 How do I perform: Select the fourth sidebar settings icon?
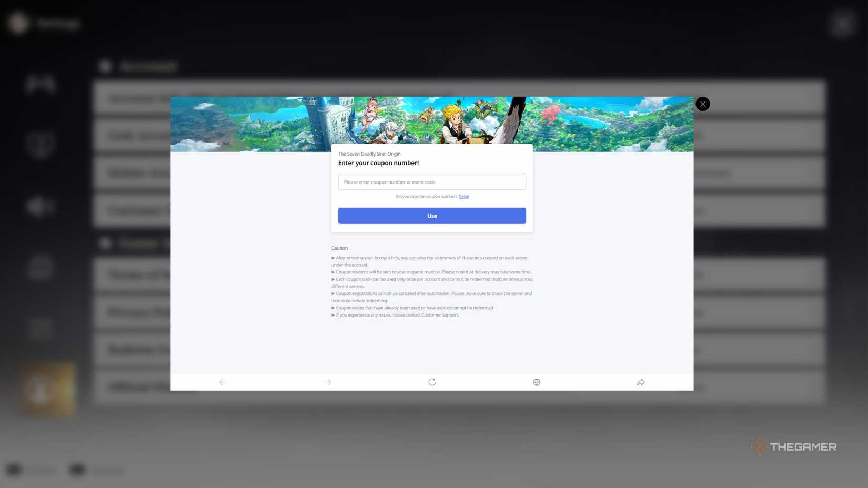[41, 267]
